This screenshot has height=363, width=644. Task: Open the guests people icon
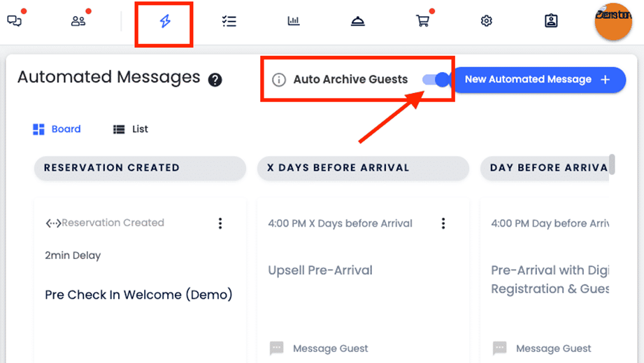(x=78, y=21)
